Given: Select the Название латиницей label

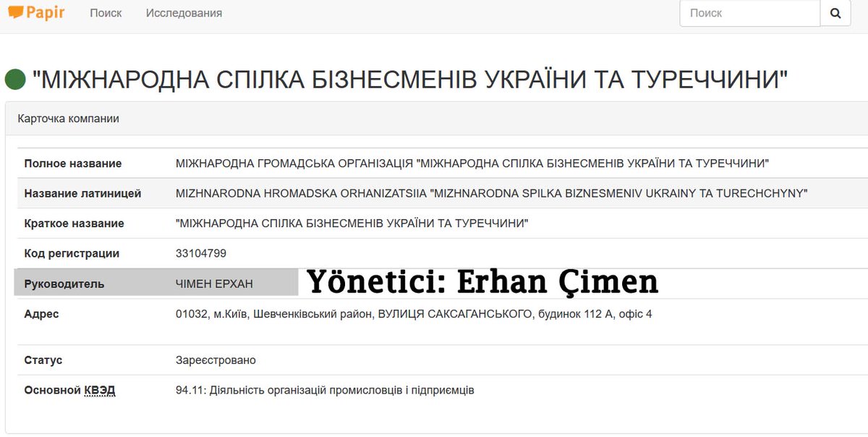Looking at the screenshot, I should tap(82, 193).
